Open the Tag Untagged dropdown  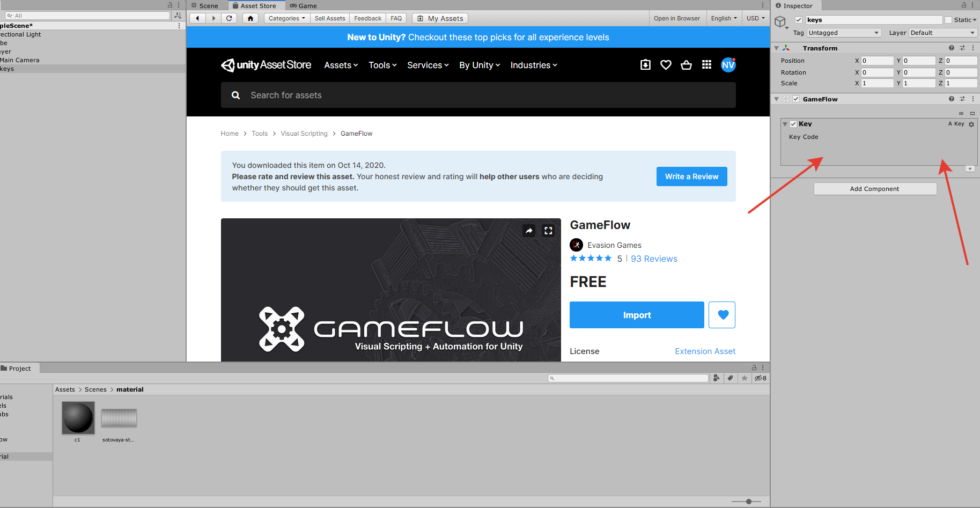(x=844, y=33)
